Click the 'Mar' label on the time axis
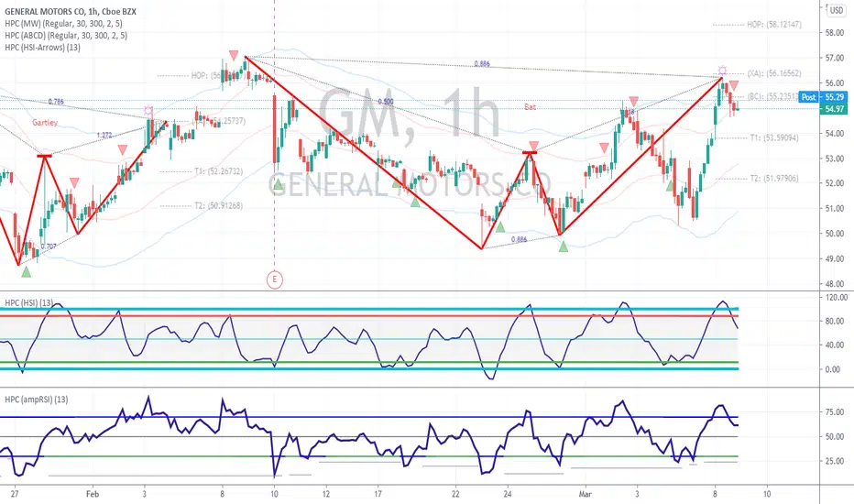Viewport: 854px width, 504px height. pyautogui.click(x=586, y=494)
